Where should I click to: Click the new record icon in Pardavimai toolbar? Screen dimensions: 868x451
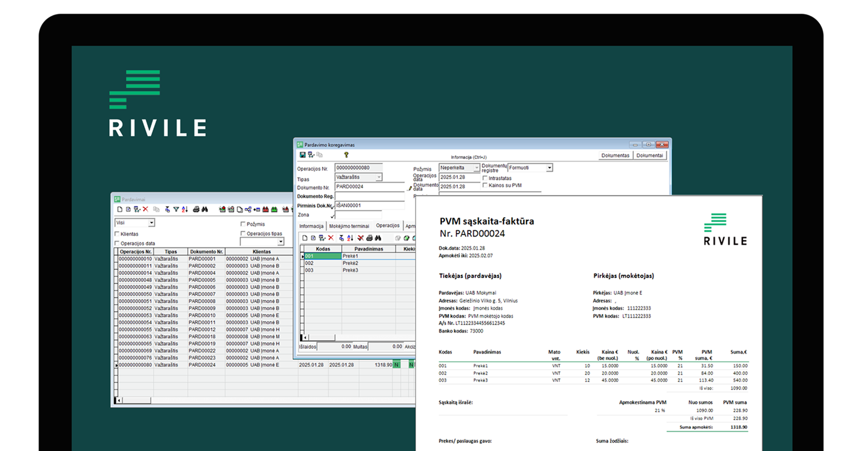pos(120,209)
